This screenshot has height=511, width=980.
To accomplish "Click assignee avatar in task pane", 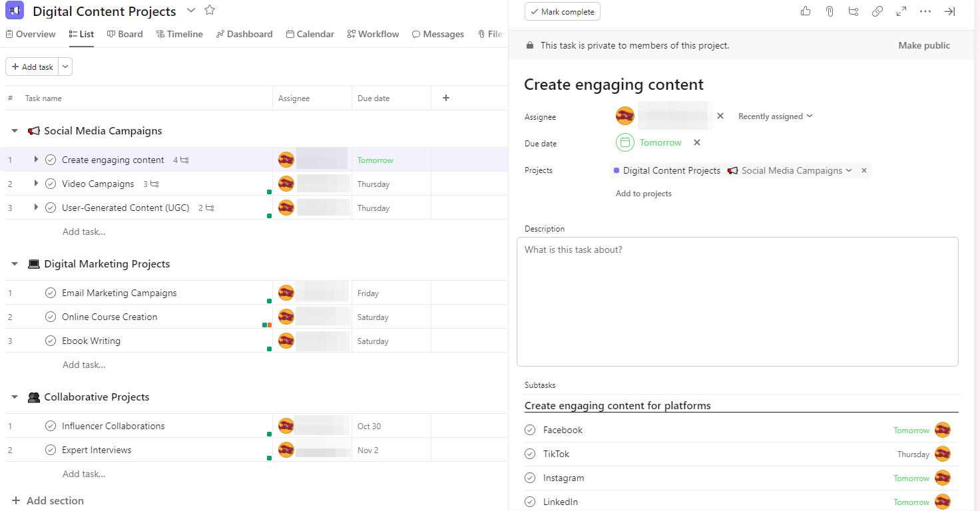I will [625, 116].
